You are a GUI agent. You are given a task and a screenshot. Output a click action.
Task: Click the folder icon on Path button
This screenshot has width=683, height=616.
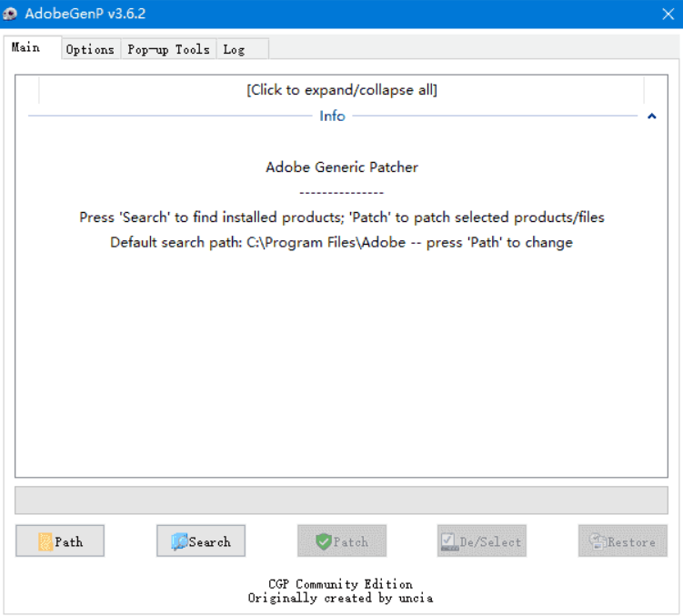point(45,542)
